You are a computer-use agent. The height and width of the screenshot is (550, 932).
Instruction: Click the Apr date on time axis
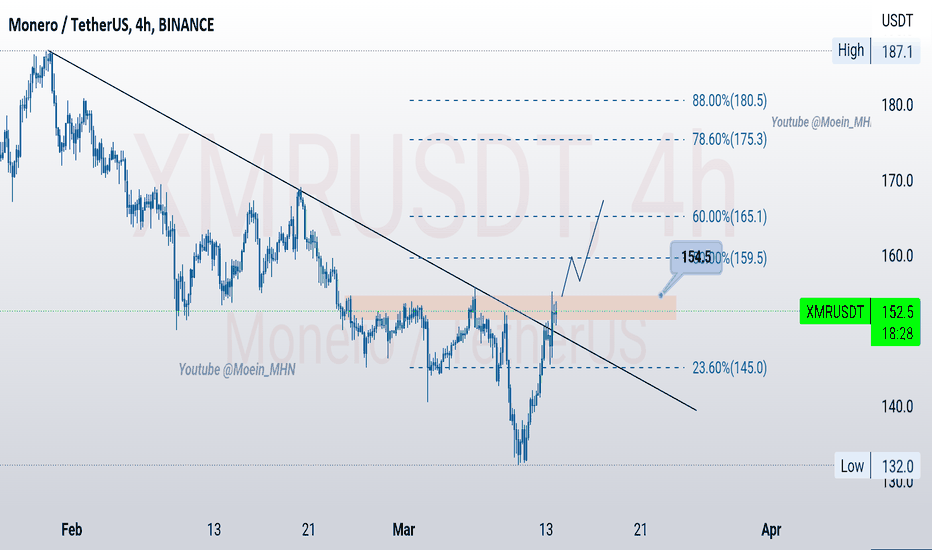771,529
